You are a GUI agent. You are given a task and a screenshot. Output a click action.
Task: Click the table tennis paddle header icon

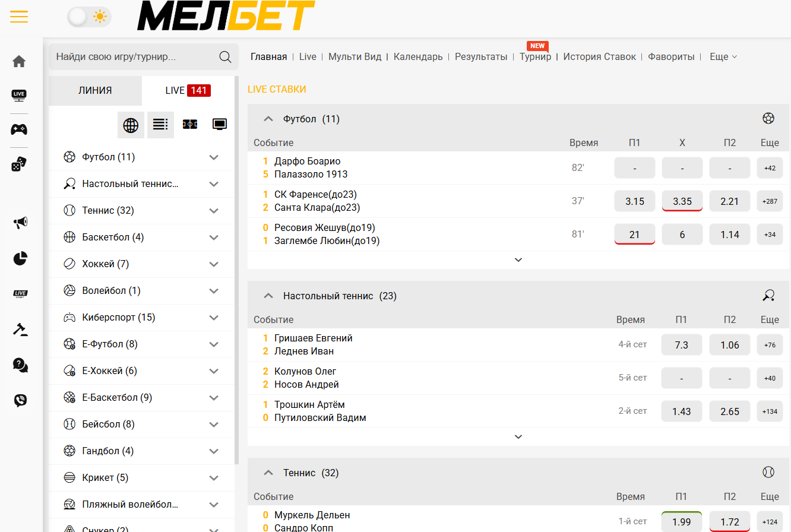(768, 295)
